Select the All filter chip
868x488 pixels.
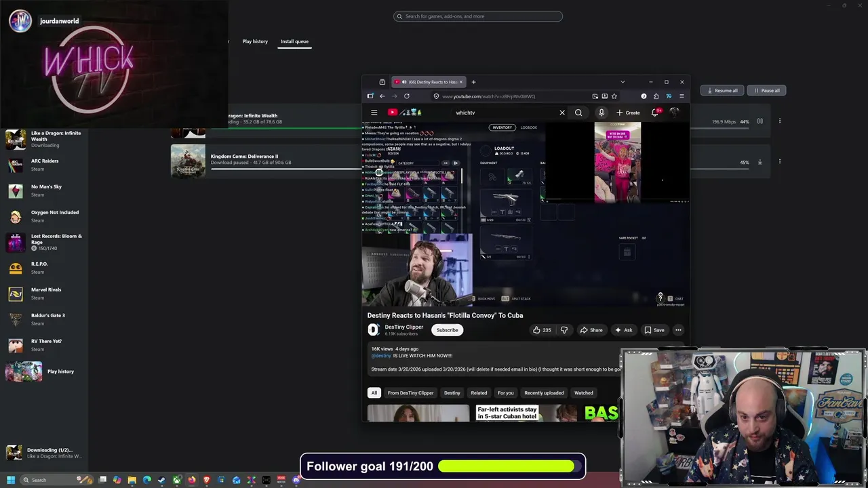(x=374, y=393)
